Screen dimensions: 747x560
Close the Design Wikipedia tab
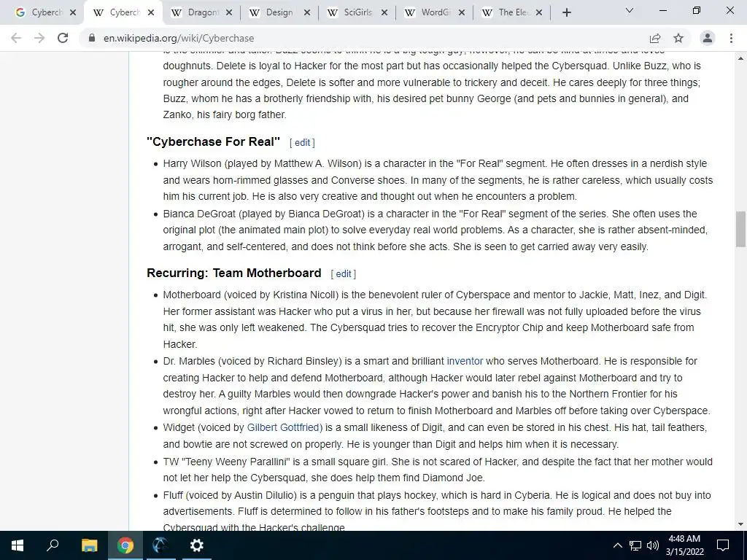pos(307,13)
